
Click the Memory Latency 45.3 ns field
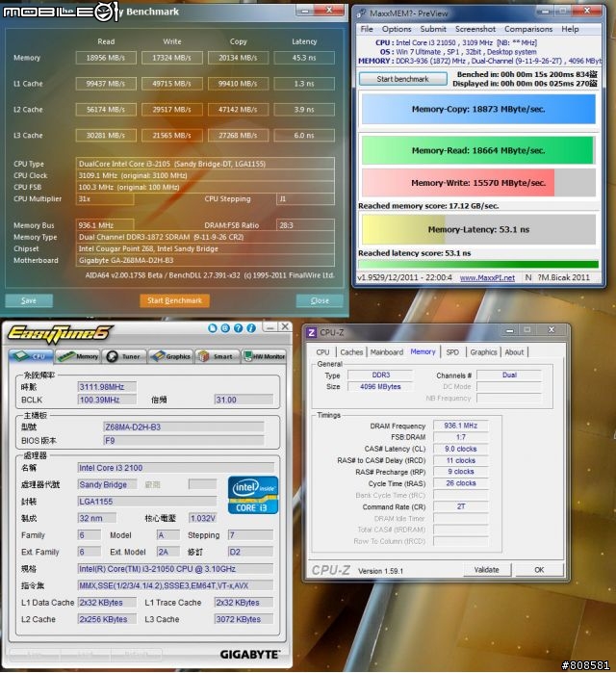[x=304, y=58]
